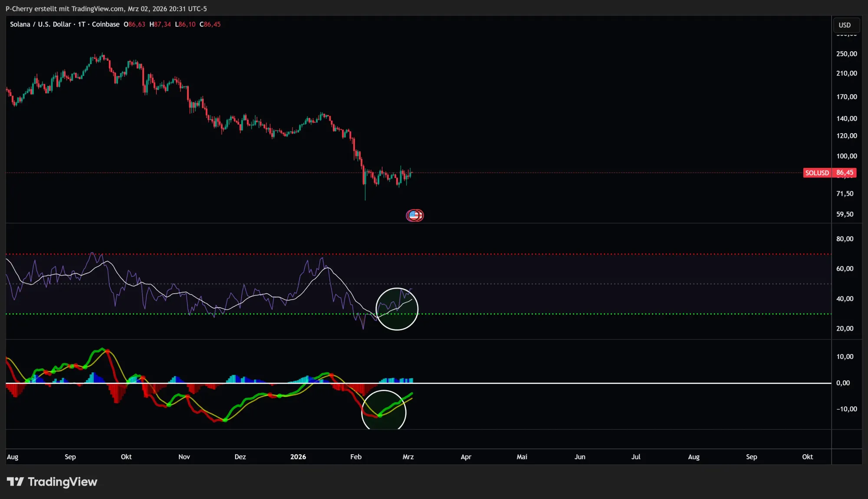The image size is (868, 499).
Task: Click the Dez month label
Action: [x=240, y=456]
